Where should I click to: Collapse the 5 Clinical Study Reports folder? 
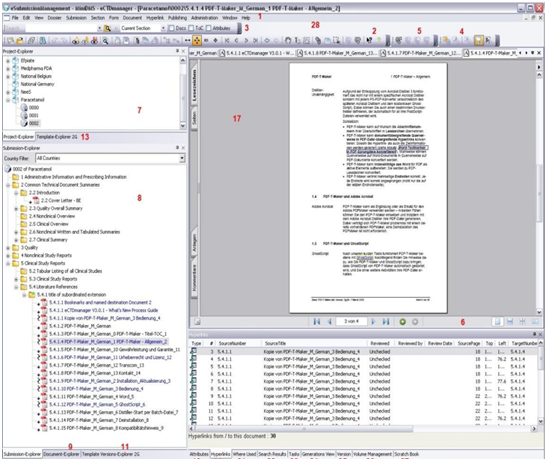click(x=8, y=263)
